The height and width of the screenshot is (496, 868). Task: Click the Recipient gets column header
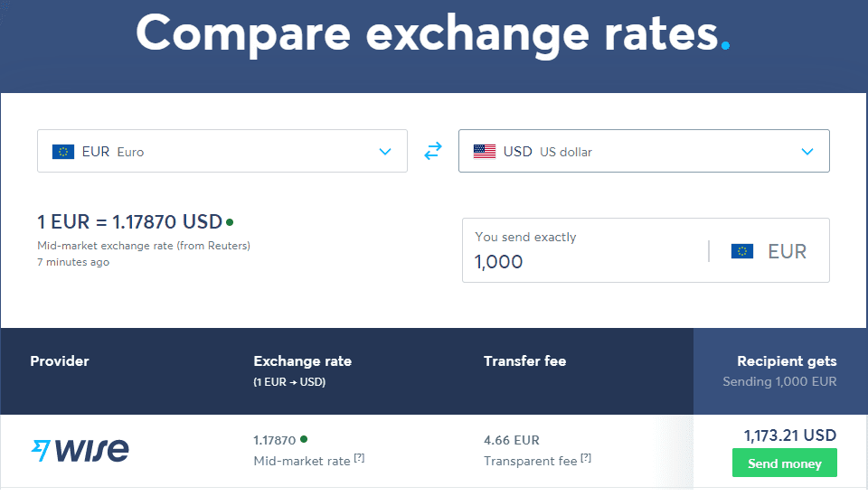click(787, 361)
